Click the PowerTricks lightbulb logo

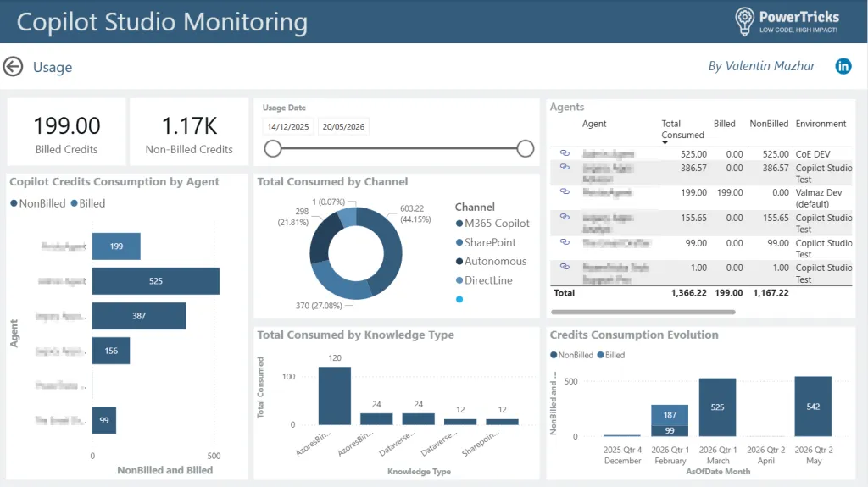[744, 21]
